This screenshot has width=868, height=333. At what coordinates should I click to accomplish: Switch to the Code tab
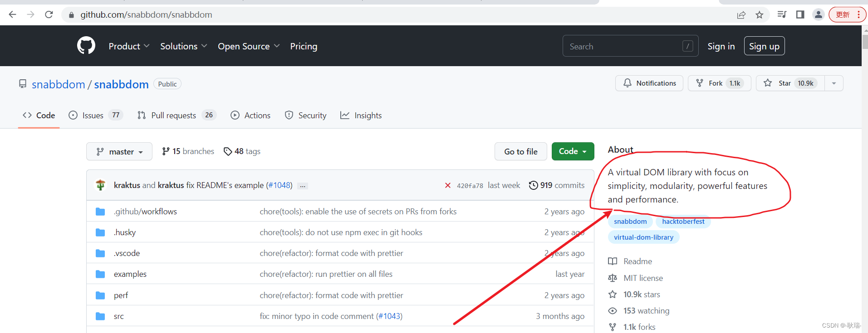coord(39,116)
